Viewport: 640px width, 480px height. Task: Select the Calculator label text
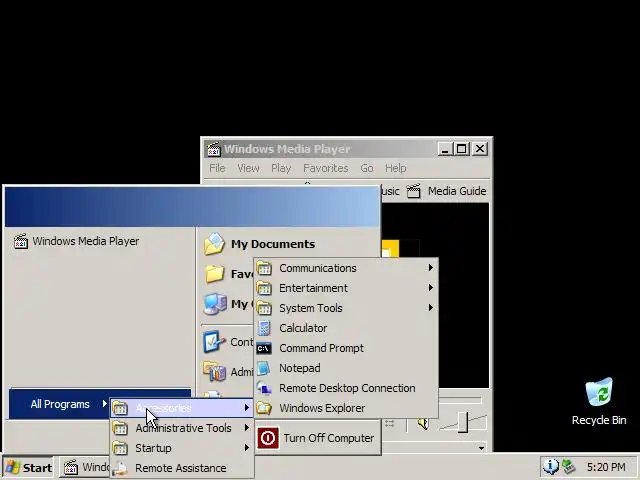(303, 328)
